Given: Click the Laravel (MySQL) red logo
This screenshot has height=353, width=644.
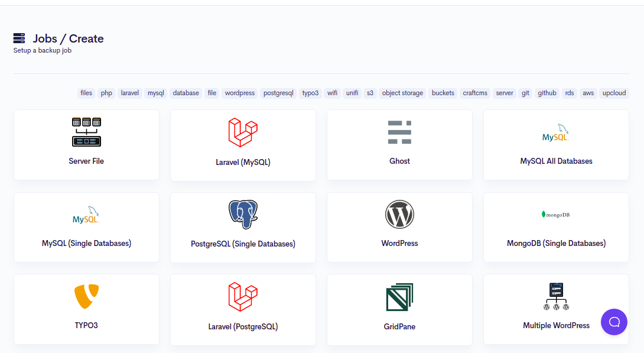Looking at the screenshot, I should tap(243, 132).
